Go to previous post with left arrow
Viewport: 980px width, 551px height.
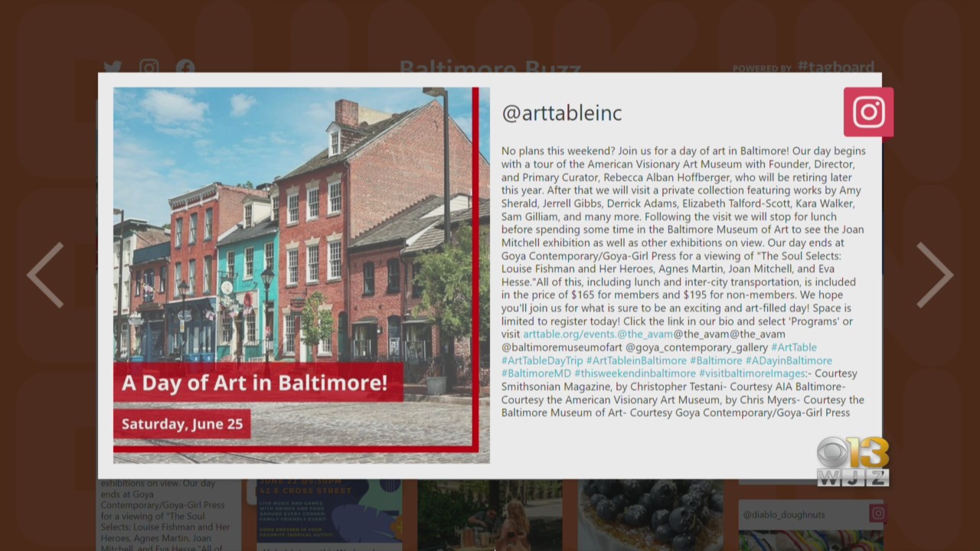click(45, 275)
